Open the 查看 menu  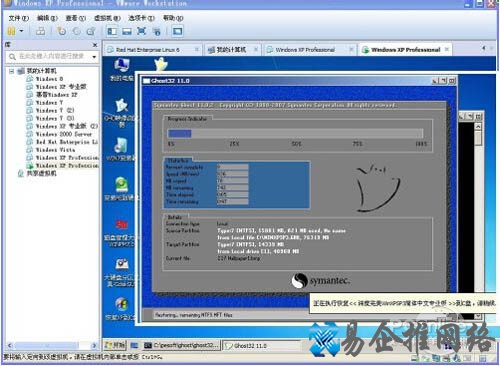click(76, 18)
